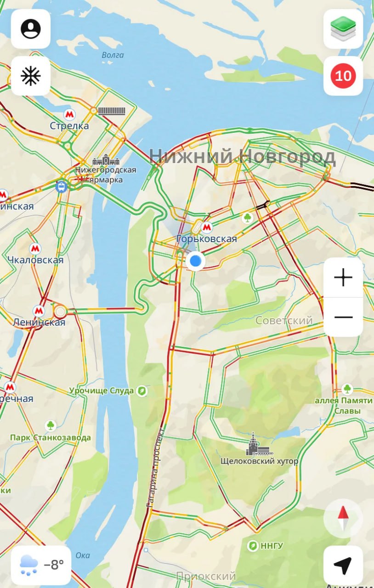Select the Стрелка metro station icon
Screen dimensions: 374x588
pyautogui.click(x=69, y=114)
